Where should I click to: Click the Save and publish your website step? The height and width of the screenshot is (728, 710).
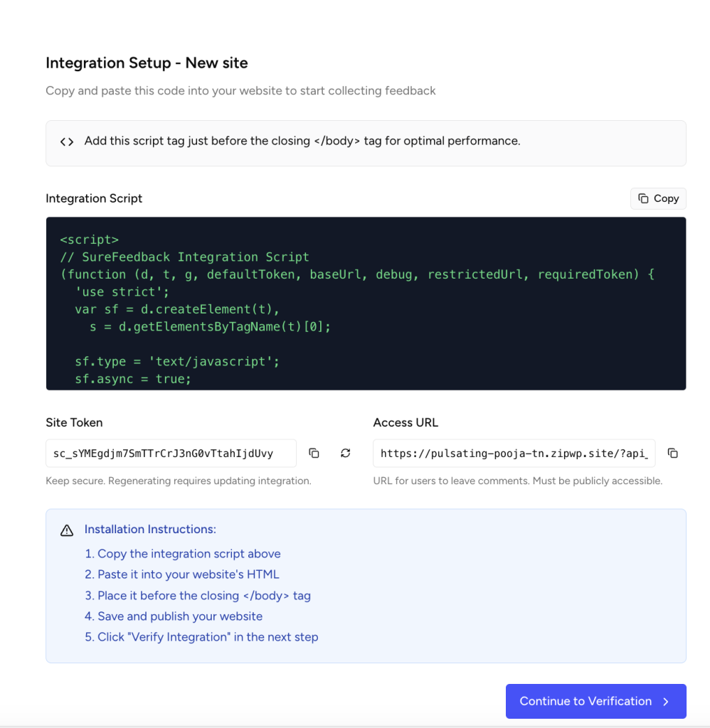[174, 616]
